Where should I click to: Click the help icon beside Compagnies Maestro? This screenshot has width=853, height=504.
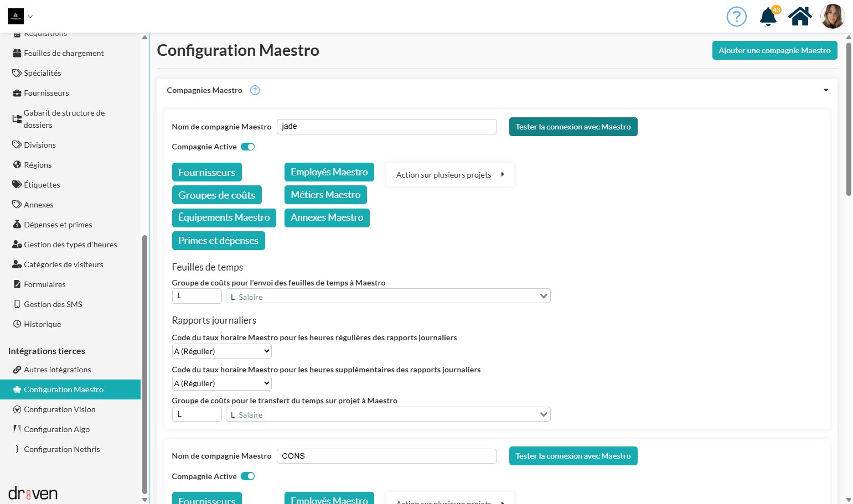[255, 90]
